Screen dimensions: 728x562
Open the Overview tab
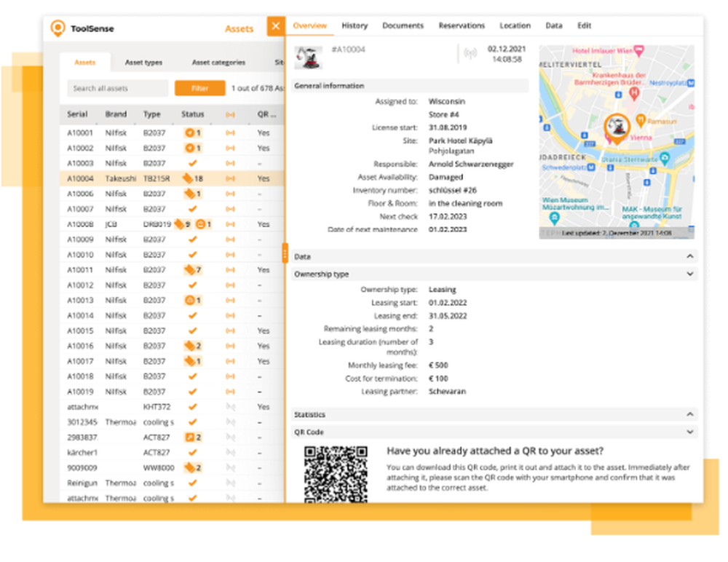pyautogui.click(x=309, y=25)
